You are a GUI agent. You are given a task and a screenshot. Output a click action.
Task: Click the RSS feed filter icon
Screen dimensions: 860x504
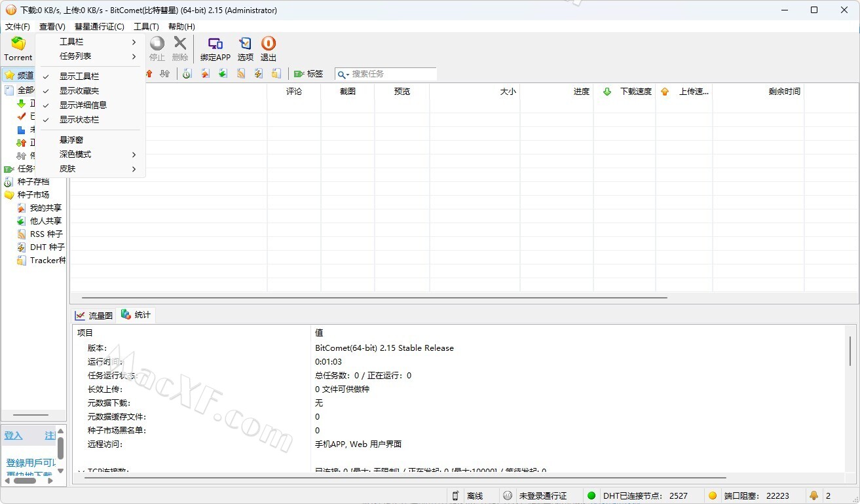pos(241,74)
